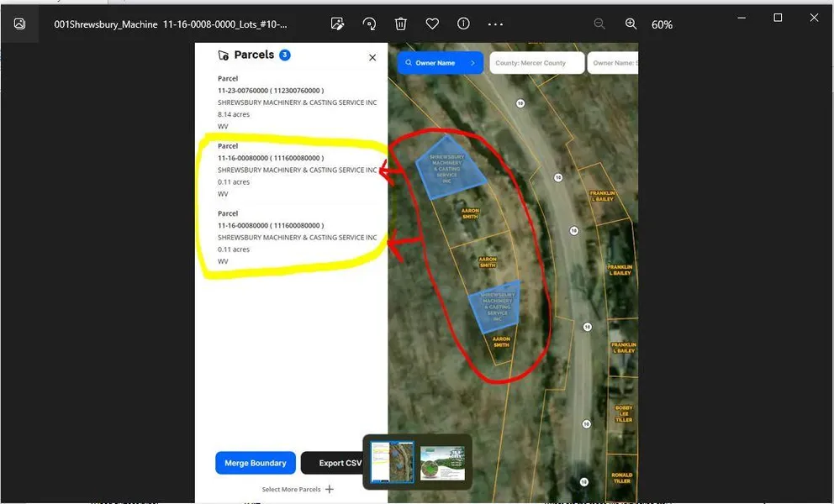Rotate the image using the rotate icon
This screenshot has height=504, width=834.
[x=369, y=24]
